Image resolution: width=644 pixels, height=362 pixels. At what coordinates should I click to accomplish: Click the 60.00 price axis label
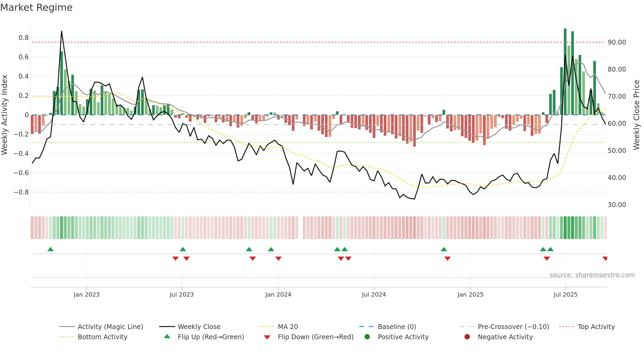point(617,124)
